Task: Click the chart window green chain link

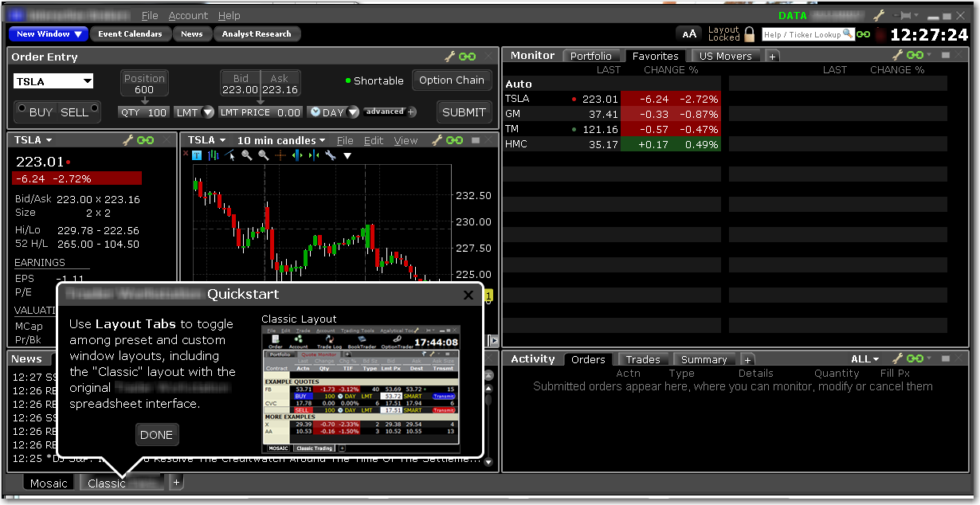Action: tap(455, 140)
